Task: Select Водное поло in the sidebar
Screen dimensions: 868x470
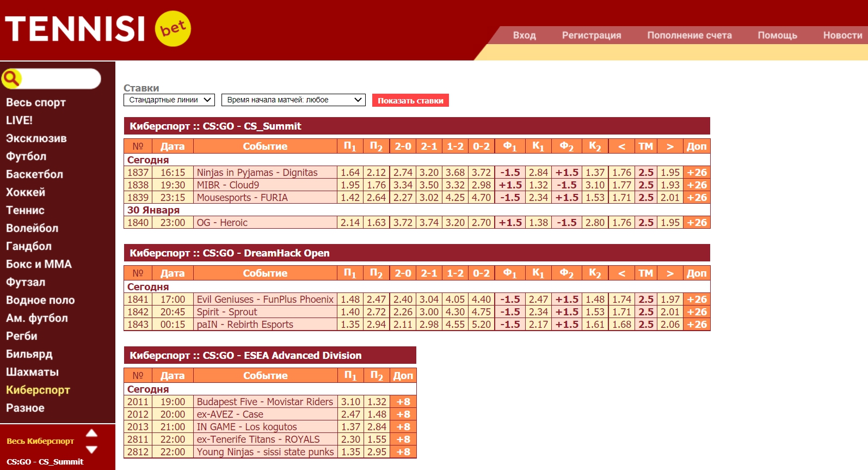Action: [40, 300]
